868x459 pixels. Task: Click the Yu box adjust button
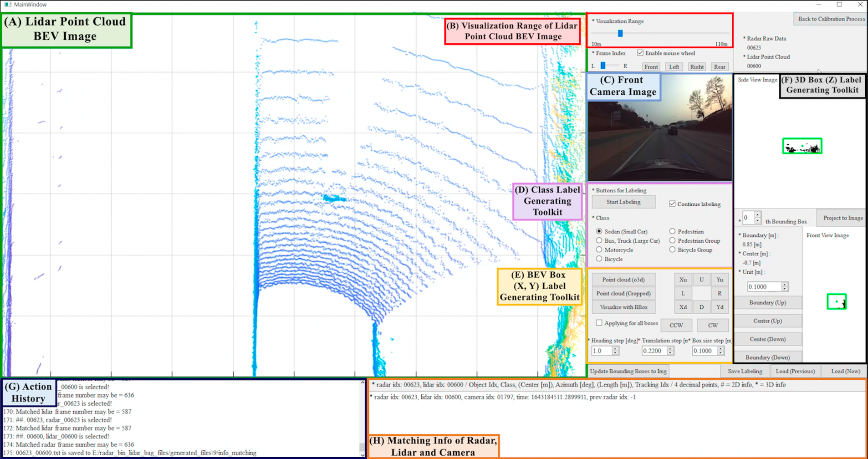[x=720, y=280]
